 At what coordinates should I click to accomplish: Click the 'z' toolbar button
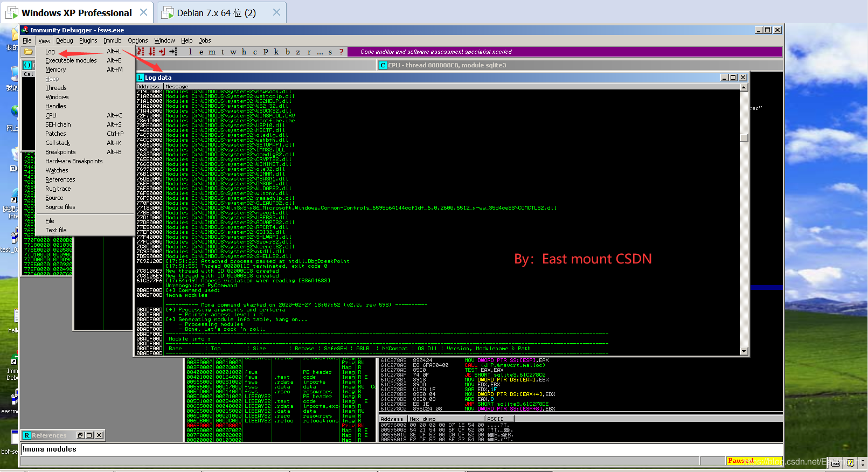[298, 52]
